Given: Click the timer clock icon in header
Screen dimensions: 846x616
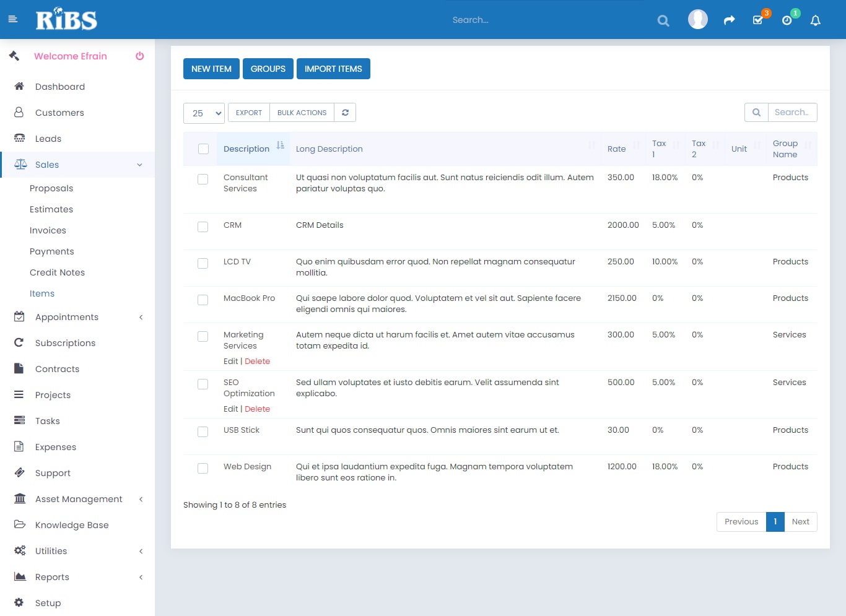Looking at the screenshot, I should 787,20.
